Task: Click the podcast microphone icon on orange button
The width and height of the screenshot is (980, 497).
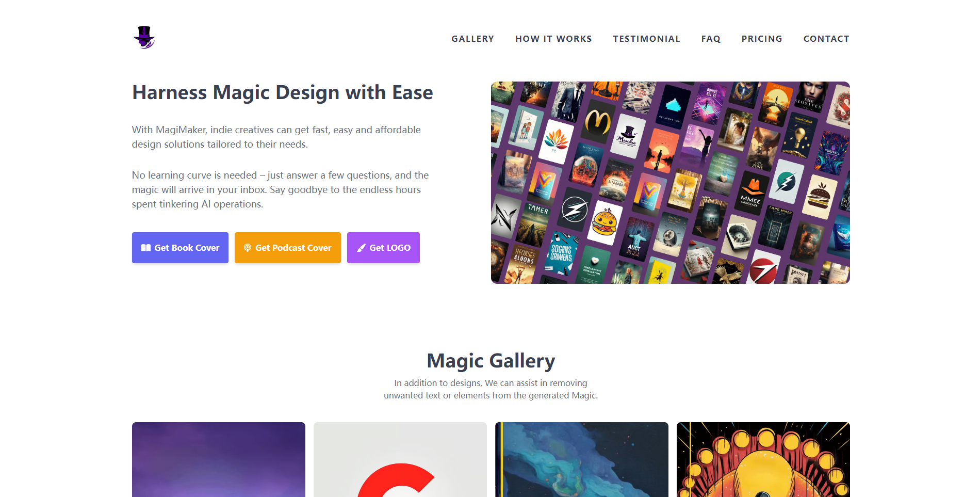Action: pyautogui.click(x=248, y=248)
